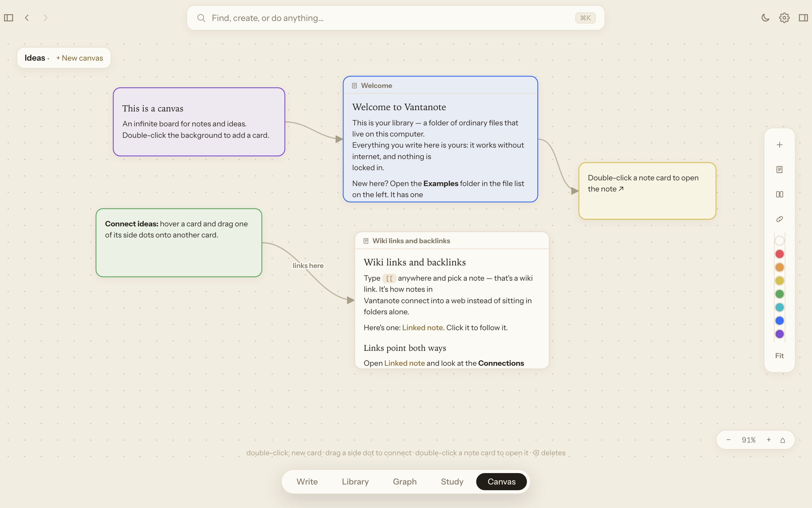Pick the green color swatch
The width and height of the screenshot is (812, 508).
(779, 294)
